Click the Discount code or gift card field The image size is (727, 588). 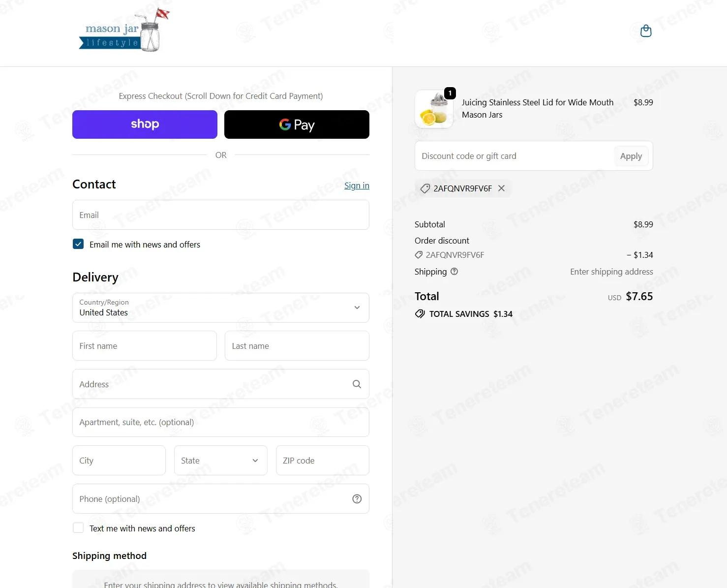tap(514, 156)
